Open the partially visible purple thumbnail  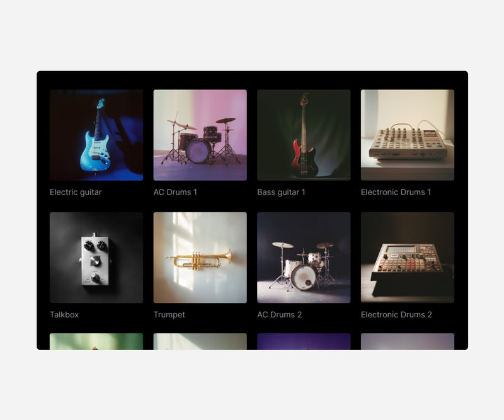[304, 341]
